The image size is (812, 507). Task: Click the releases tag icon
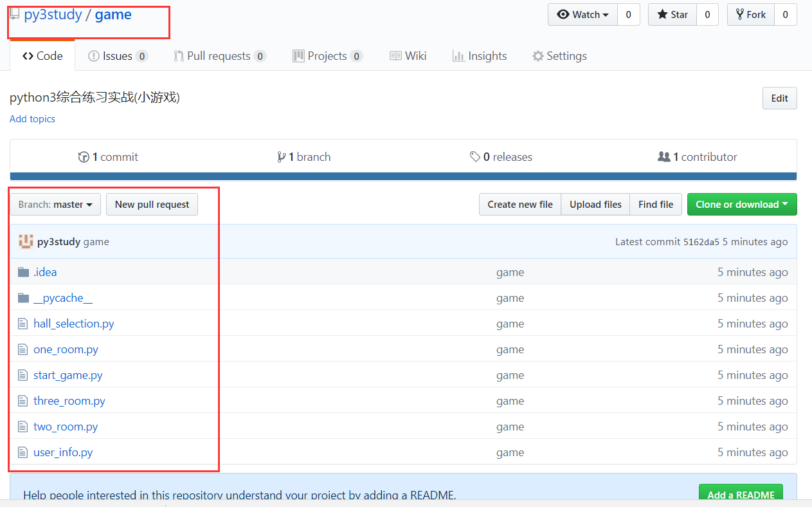tap(475, 157)
